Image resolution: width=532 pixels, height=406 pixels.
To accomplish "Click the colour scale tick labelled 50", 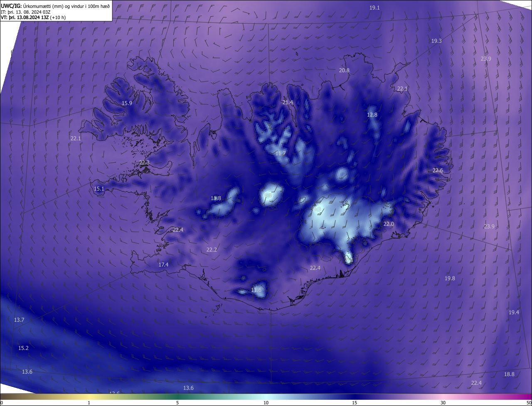I will point(529,403).
